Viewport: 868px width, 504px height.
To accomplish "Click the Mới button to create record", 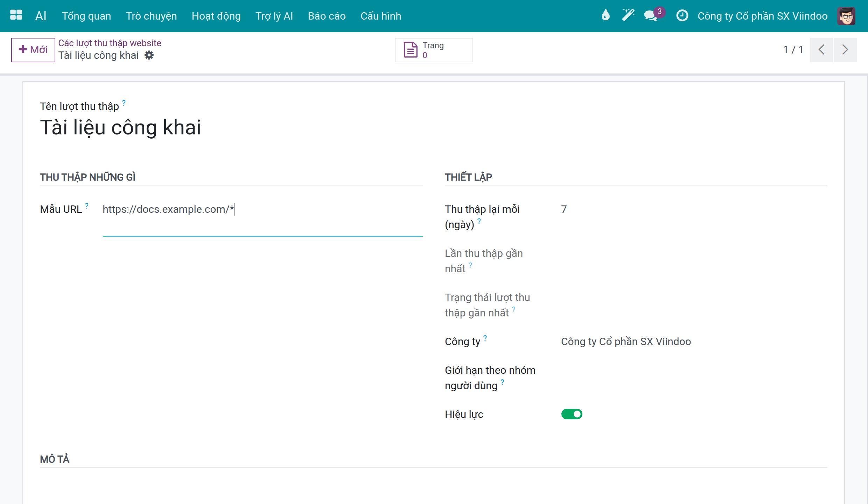I will [x=33, y=50].
